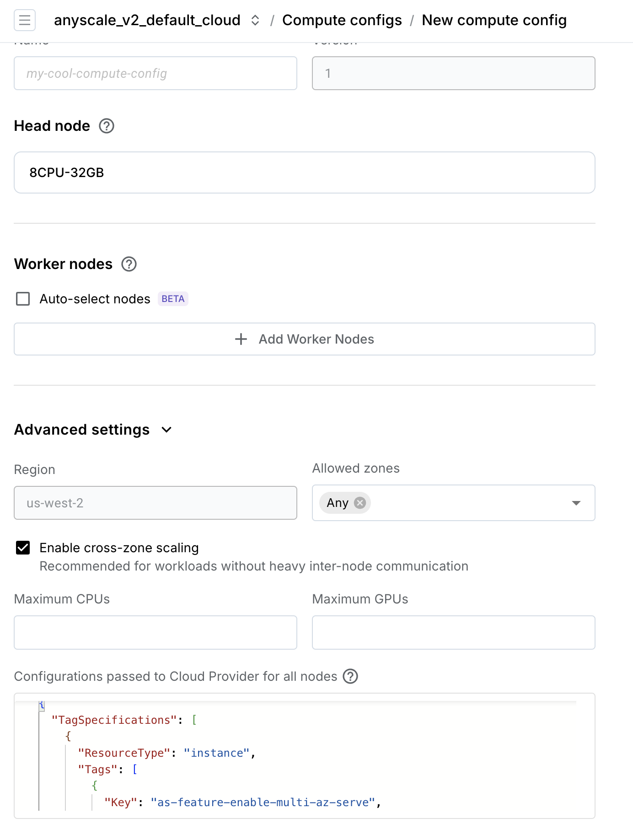The width and height of the screenshot is (633, 840).
Task: Disable cross-zone scaling checkbox
Action: point(23,548)
